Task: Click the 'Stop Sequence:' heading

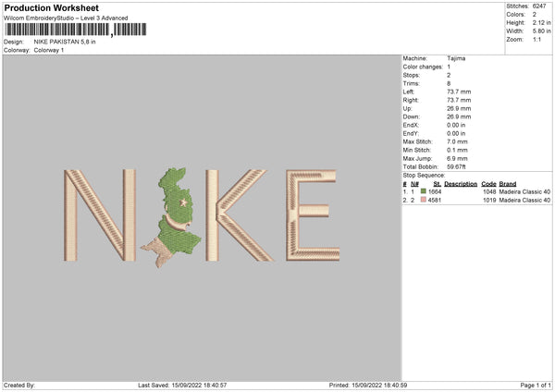Action: tap(424, 175)
